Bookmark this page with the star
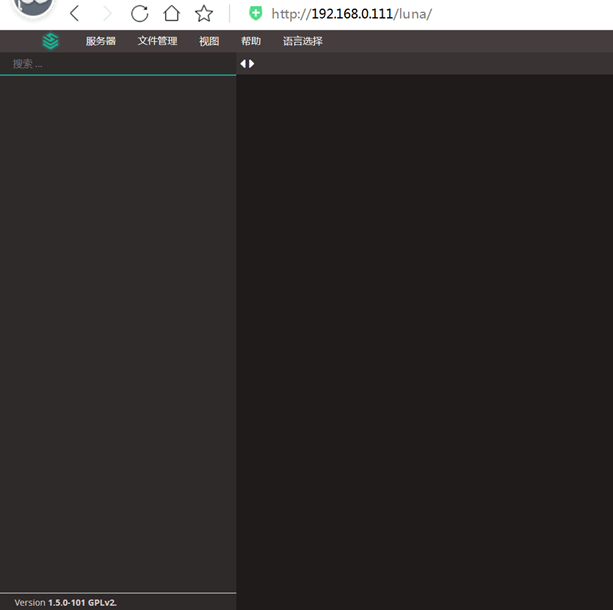 [x=204, y=14]
